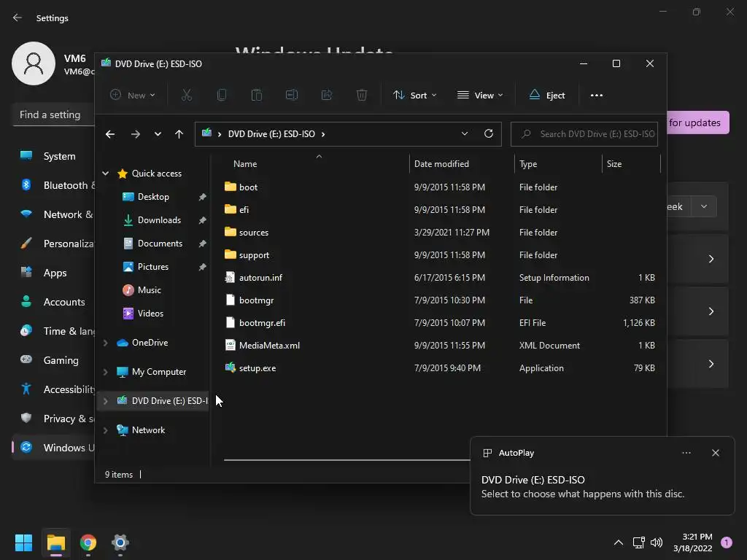The image size is (747, 560).
Task: Open the New dropdown in Explorer toolbar
Action: click(133, 96)
